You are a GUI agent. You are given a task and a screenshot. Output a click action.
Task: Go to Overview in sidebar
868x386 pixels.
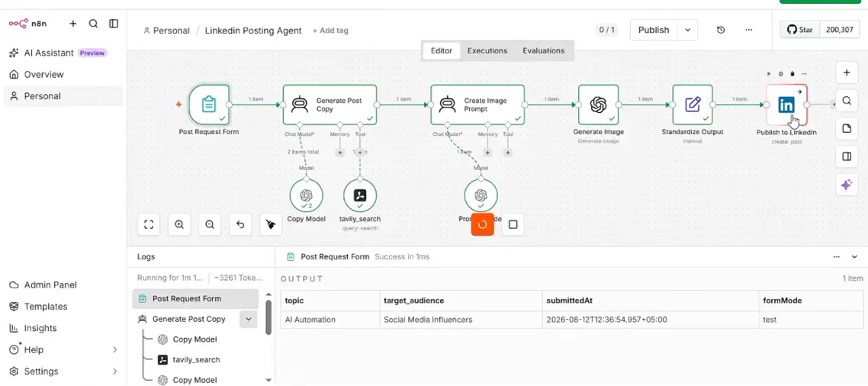pos(63,74)
